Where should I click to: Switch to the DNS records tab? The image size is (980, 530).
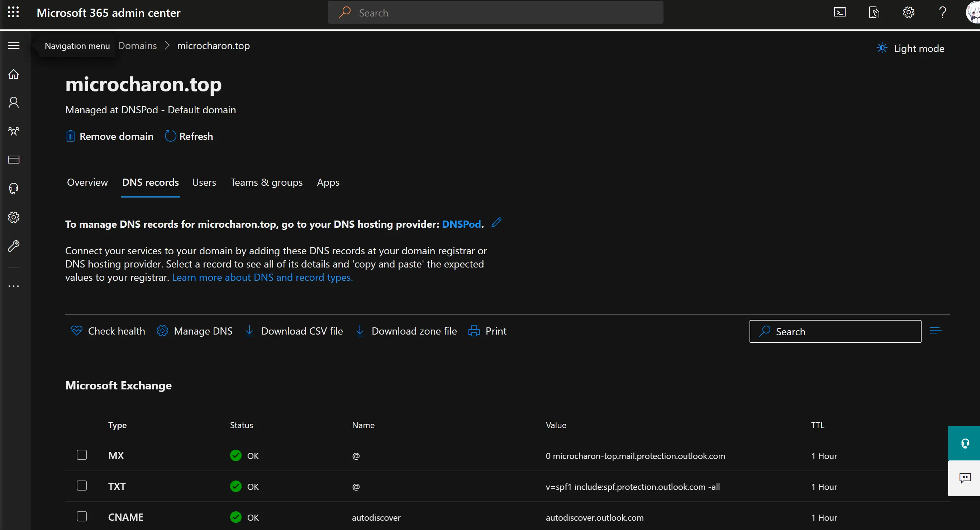click(150, 182)
